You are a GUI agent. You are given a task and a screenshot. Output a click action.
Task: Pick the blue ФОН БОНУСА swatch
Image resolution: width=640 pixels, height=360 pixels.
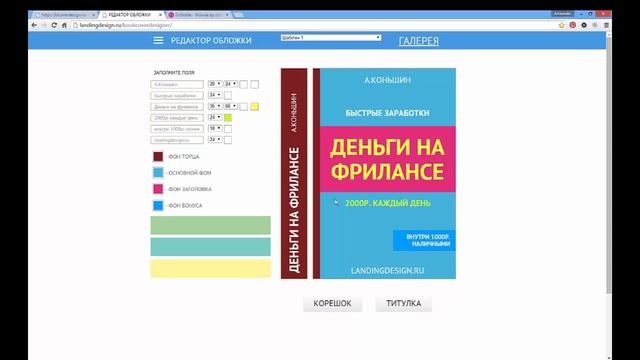[158, 205]
